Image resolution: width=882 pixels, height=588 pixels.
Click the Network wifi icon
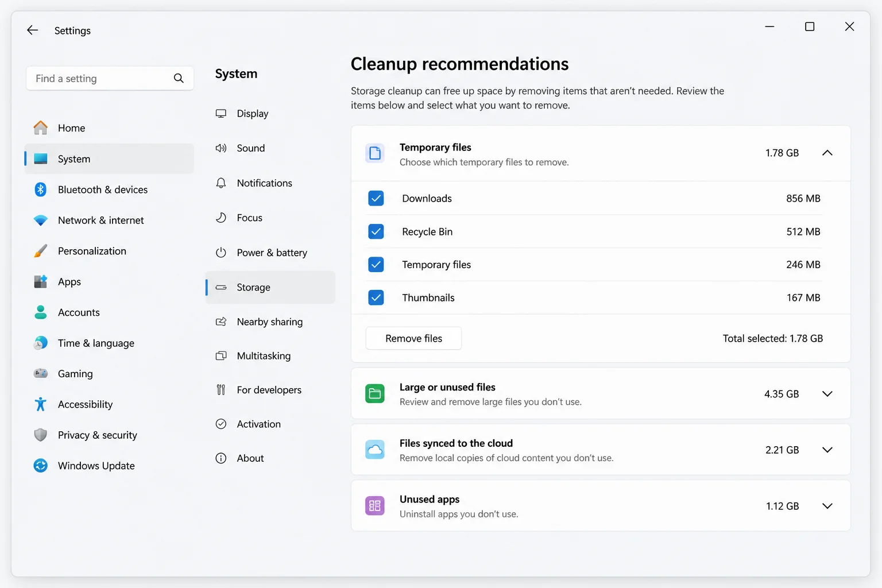tap(40, 220)
